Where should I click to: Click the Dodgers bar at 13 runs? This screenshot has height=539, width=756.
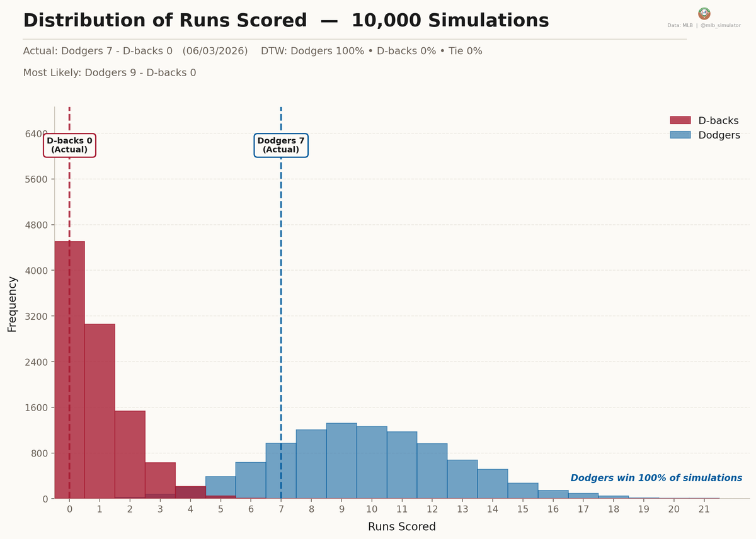462,479
